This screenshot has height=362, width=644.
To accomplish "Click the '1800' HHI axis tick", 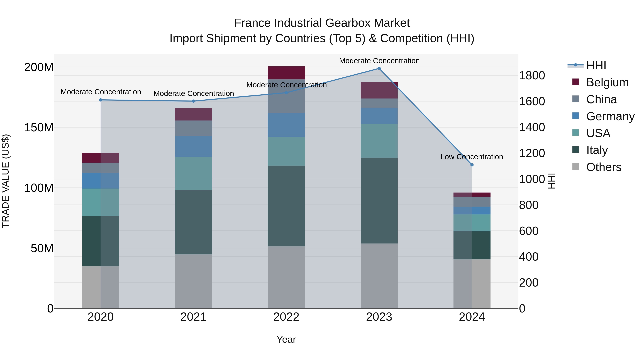I will [532, 75].
